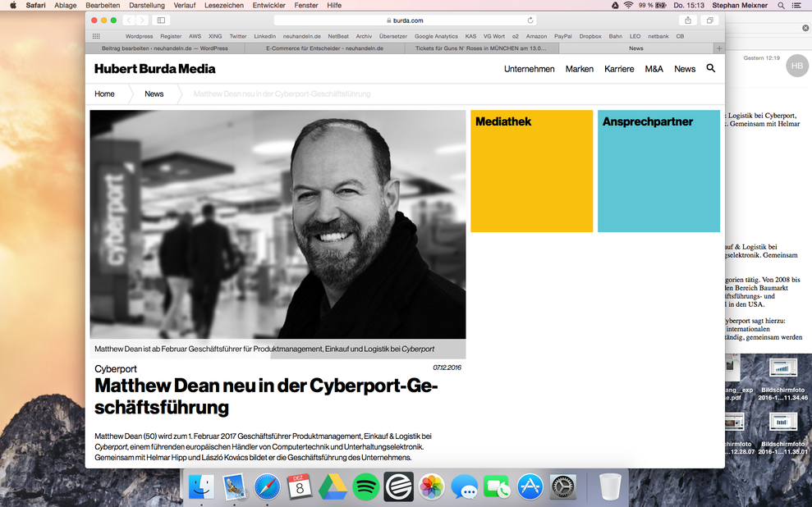The height and width of the screenshot is (507, 812).
Task: Switch to the Beitrag bearbeiten WordPress tab
Action: pos(165,48)
